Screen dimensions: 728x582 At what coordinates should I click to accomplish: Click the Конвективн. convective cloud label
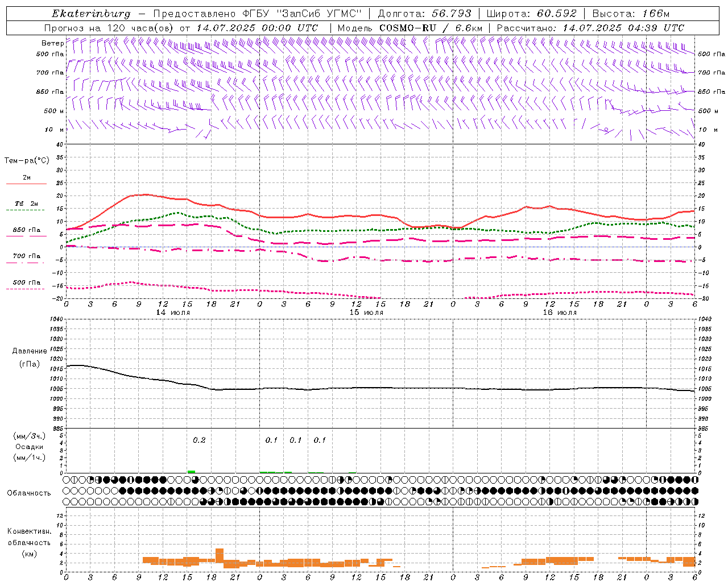(29, 531)
